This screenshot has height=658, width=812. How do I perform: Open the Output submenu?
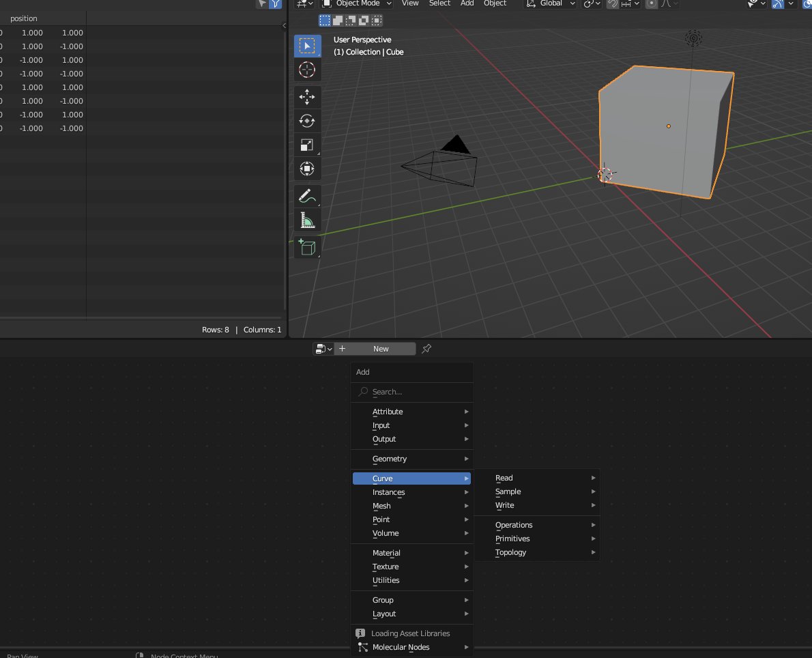[x=411, y=439]
